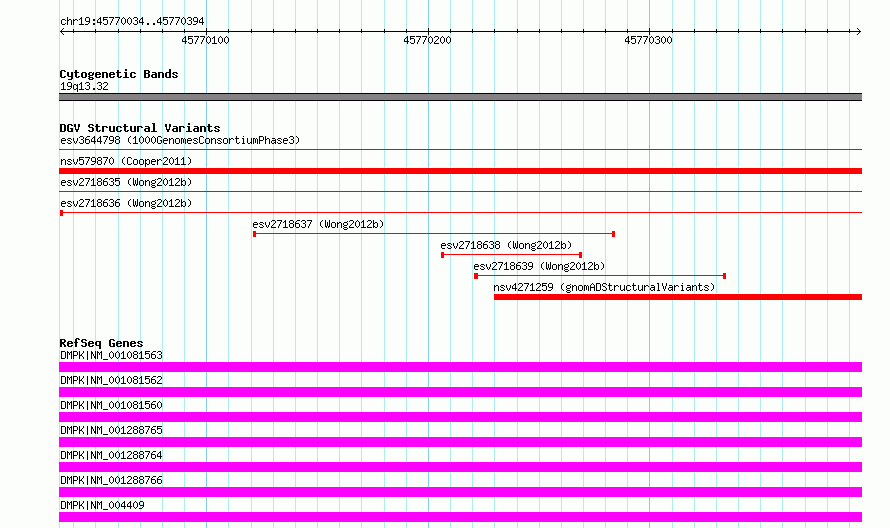Image resolution: width=890 pixels, height=528 pixels.
Task: Click the thick red nsv4271259 bar
Action: tap(678, 297)
